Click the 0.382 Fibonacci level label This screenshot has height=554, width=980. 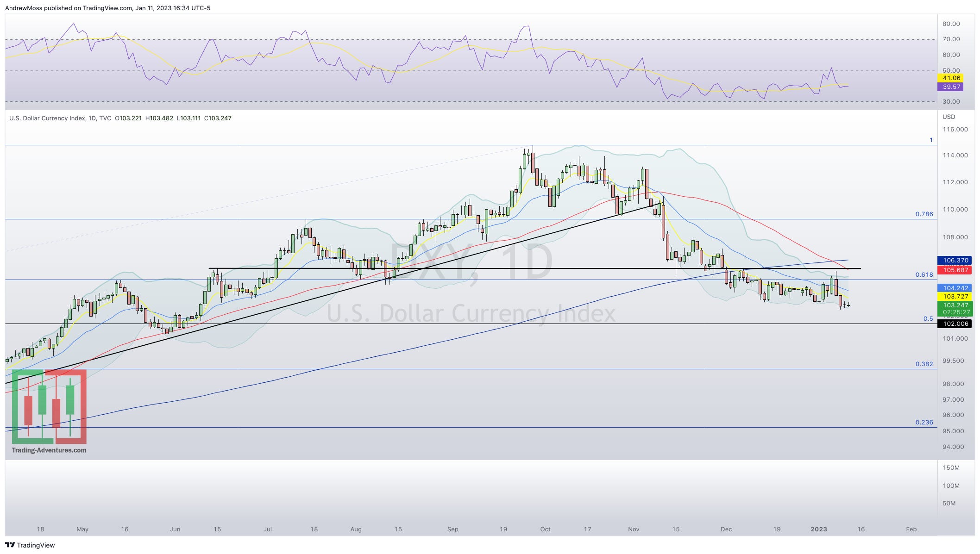tap(924, 364)
